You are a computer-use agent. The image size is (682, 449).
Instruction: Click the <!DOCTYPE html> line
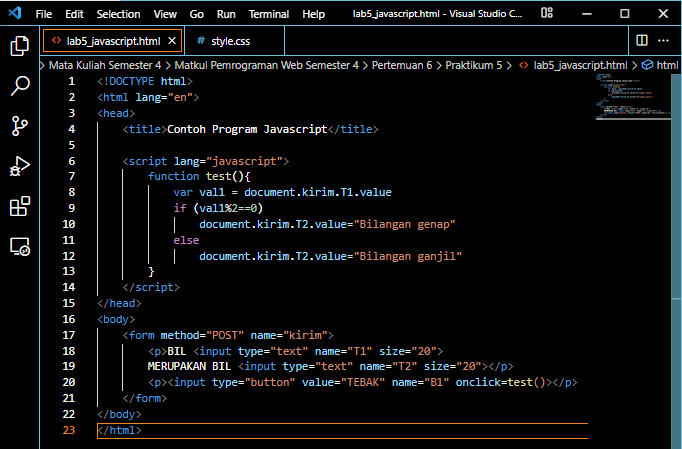coord(145,81)
